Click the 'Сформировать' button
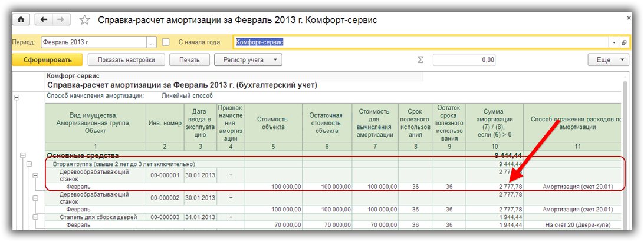644x242 pixels. point(47,59)
